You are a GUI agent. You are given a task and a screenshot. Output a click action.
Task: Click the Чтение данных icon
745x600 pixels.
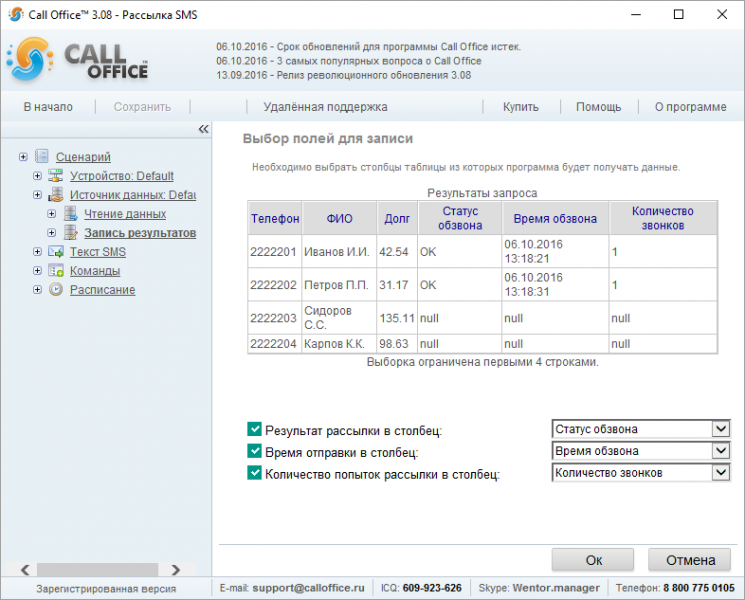[71, 214]
